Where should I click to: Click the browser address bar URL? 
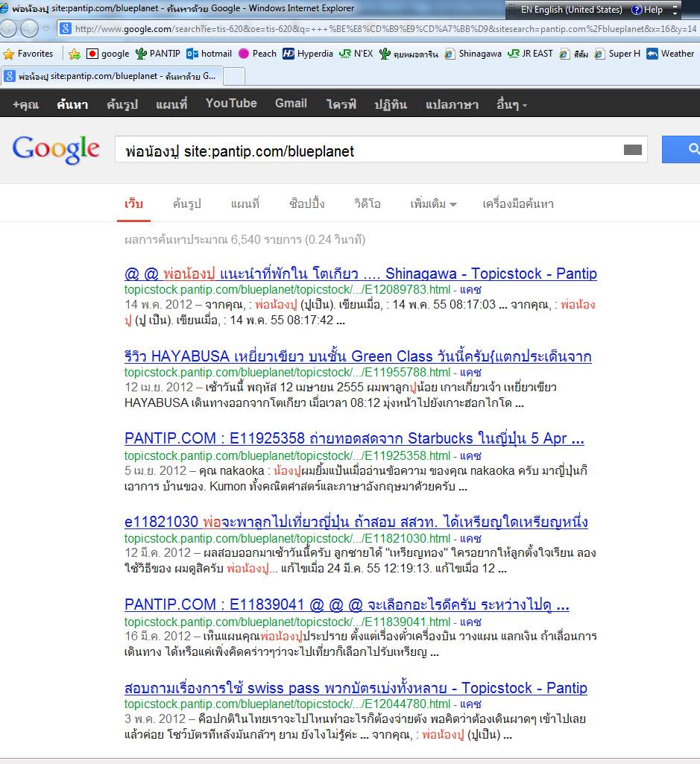385,29
